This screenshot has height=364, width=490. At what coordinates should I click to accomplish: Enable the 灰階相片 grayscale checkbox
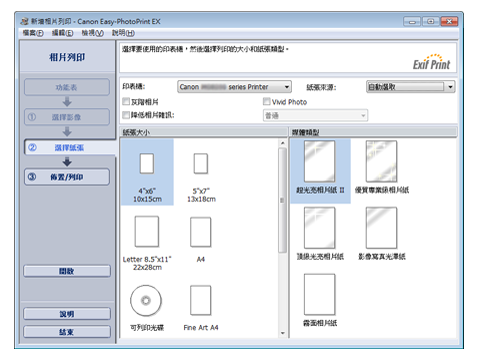click(126, 101)
